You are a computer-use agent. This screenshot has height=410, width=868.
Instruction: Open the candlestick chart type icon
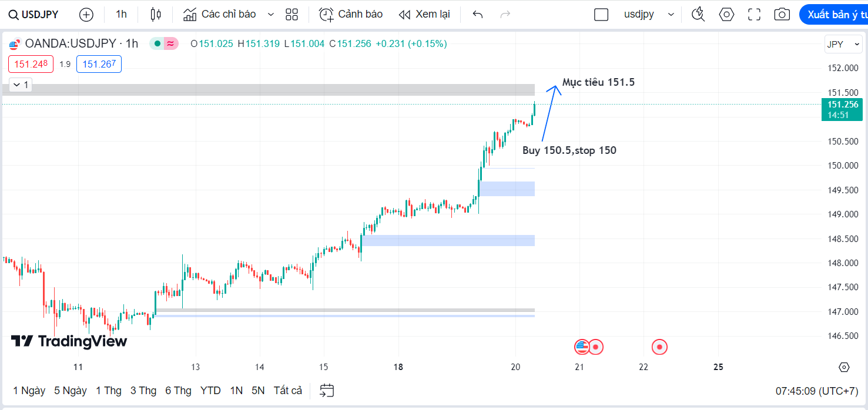155,15
